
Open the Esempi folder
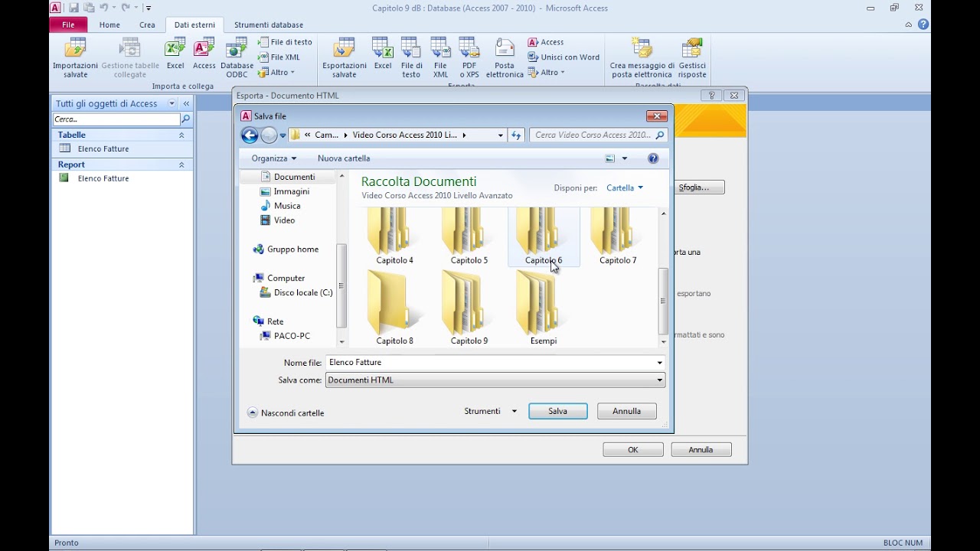pos(544,308)
